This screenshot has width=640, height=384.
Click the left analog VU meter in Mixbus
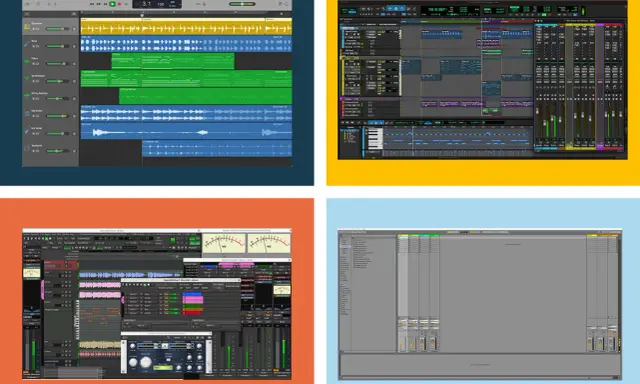(x=224, y=244)
